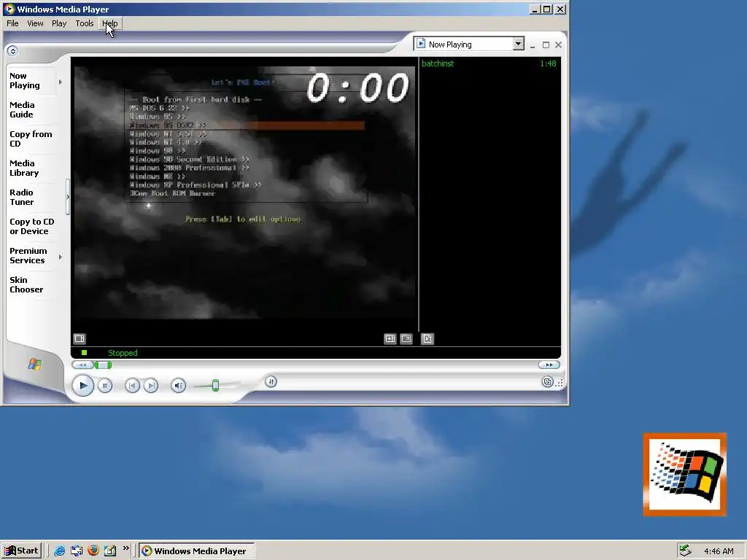Viewport: 747px width, 560px height.
Task: Open the View menu
Action: (x=35, y=23)
